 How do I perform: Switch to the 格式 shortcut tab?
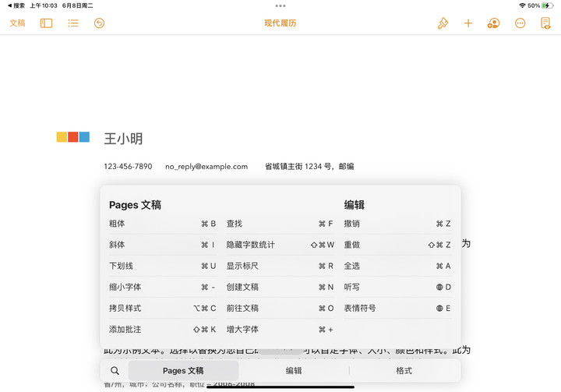pos(404,371)
